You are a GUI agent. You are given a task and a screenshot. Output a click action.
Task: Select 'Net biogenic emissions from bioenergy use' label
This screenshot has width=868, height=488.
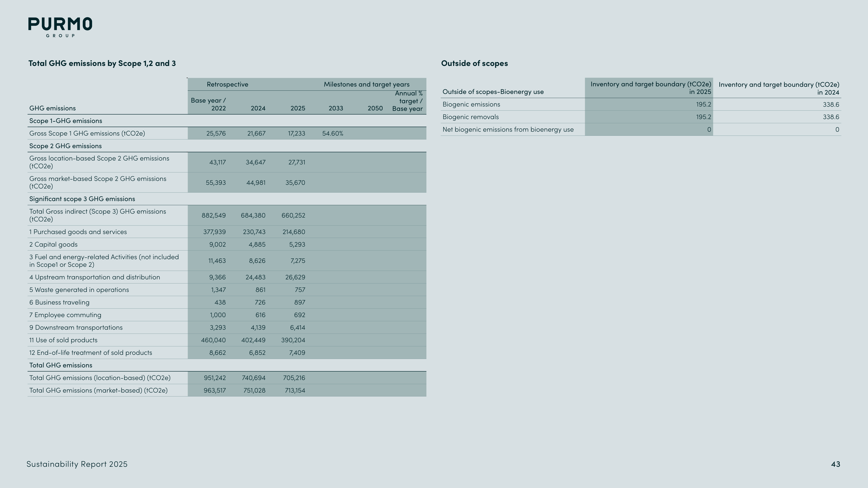click(x=508, y=130)
